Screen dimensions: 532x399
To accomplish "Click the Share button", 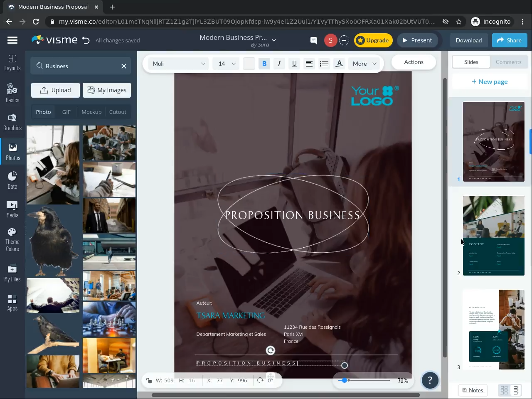I will [x=510, y=40].
